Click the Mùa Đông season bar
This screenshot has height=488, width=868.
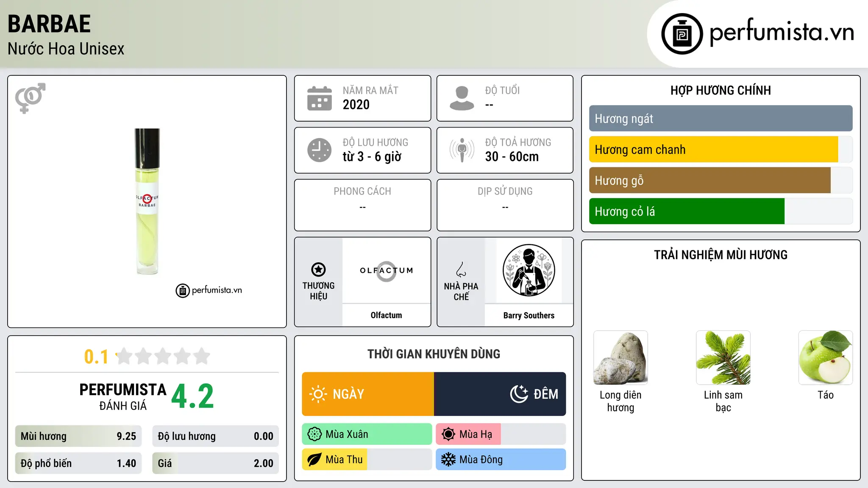[501, 460]
